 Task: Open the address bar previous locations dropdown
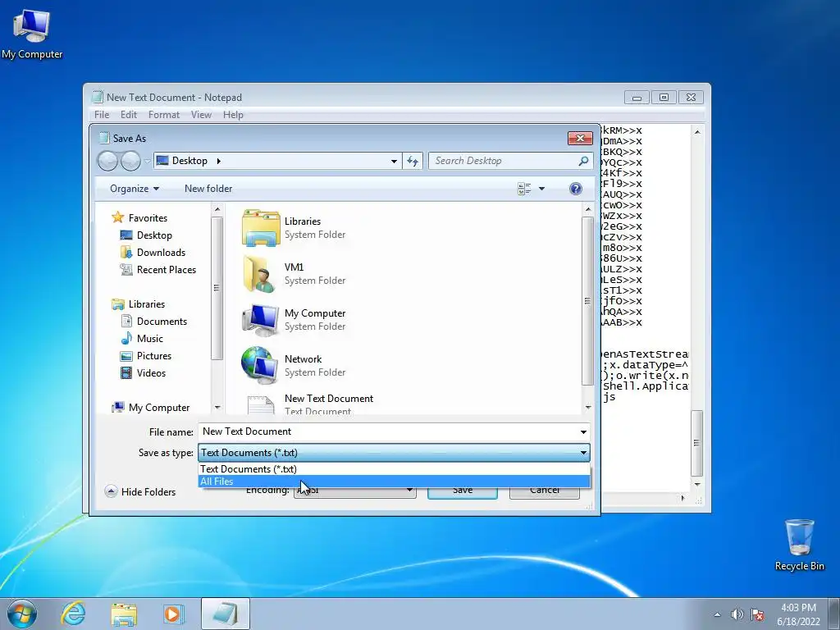coord(394,162)
